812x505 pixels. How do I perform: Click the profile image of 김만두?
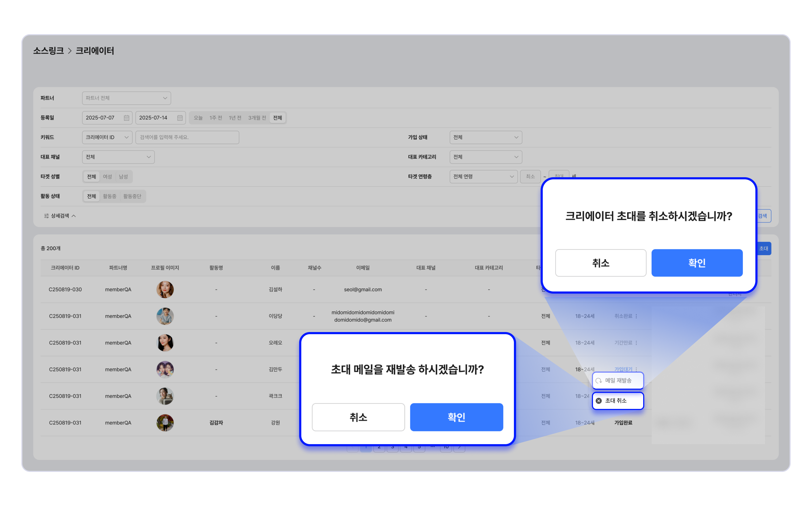(165, 369)
